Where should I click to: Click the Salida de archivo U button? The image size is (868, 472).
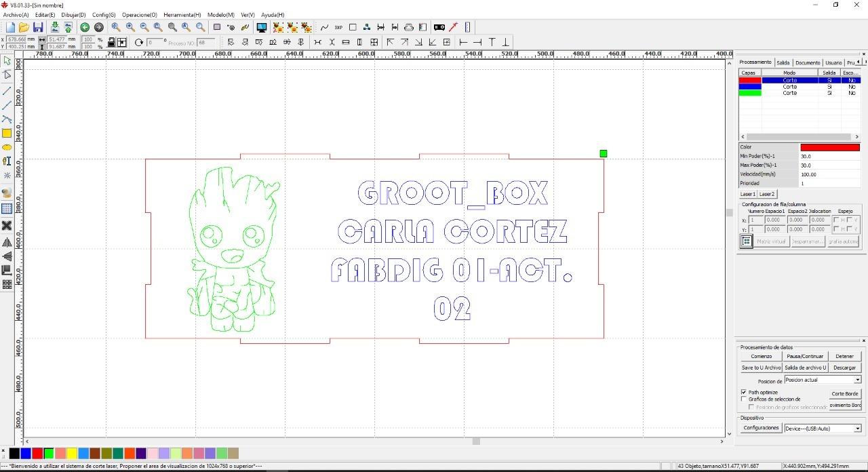(805, 368)
